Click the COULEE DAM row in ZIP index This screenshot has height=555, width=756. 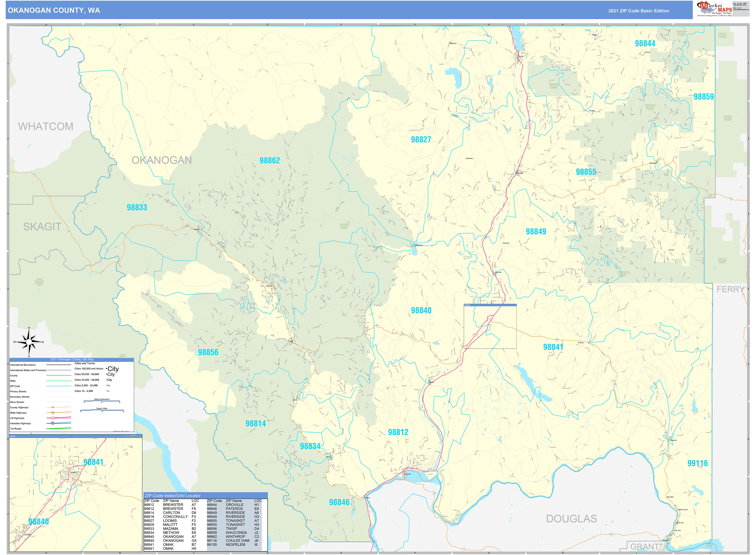coord(233,540)
